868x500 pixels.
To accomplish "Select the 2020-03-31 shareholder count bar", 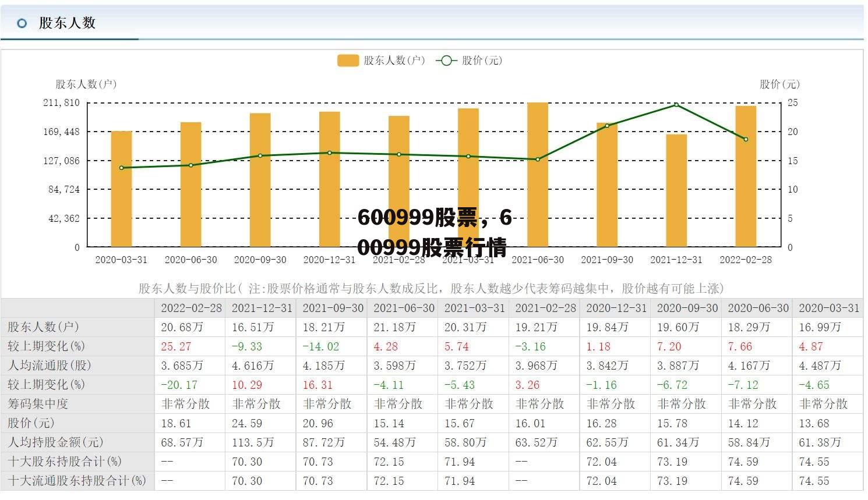I will tap(121, 189).
